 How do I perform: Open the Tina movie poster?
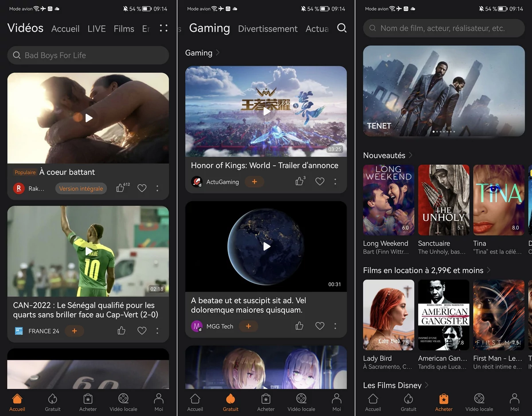tap(499, 200)
